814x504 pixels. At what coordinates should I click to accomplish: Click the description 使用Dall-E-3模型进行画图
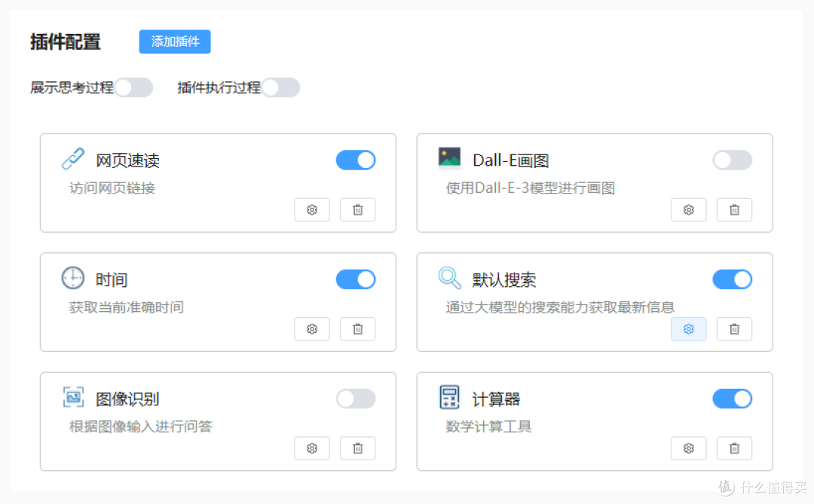(531, 188)
